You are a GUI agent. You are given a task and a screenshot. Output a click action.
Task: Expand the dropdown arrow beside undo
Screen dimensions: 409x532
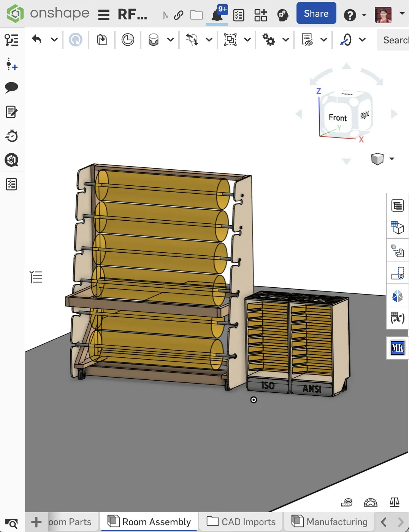click(54, 40)
